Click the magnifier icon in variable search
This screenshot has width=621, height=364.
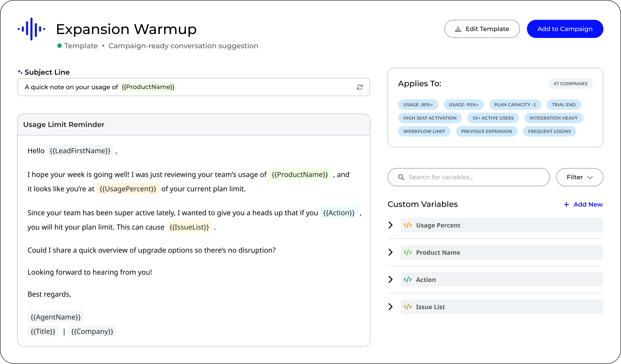[401, 177]
